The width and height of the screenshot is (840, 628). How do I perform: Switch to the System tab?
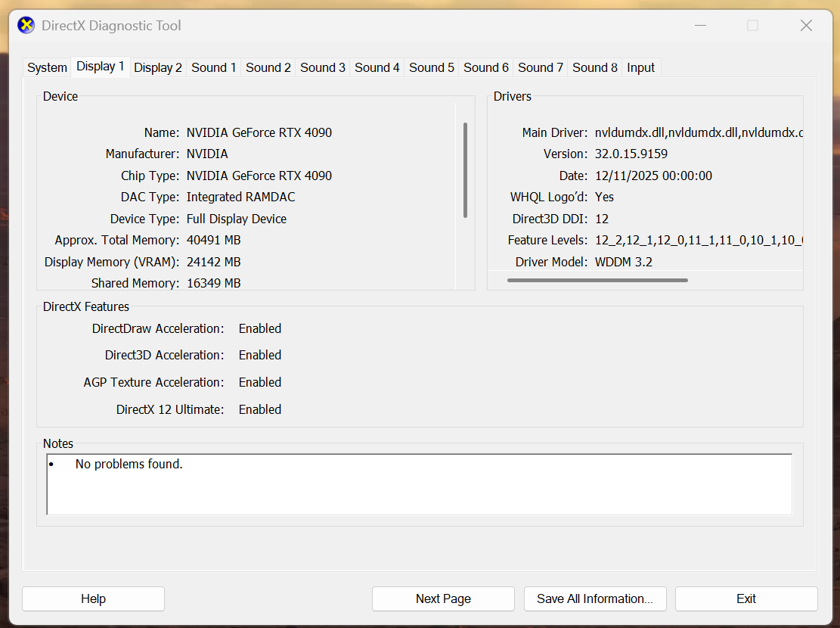pos(47,67)
